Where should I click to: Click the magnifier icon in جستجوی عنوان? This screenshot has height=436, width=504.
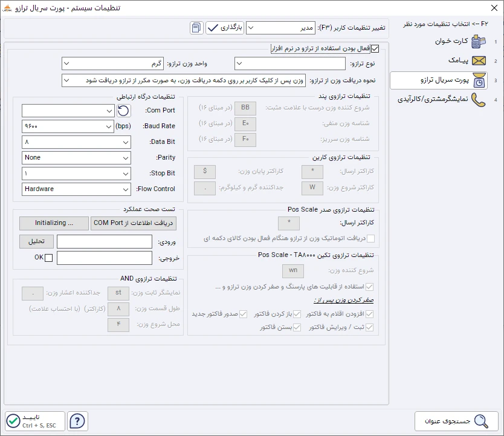481,421
